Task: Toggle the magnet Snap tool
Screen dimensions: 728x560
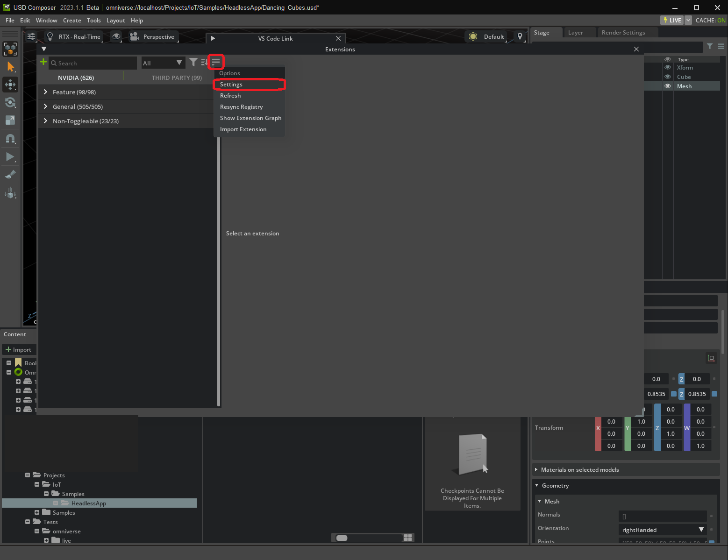Action: 10,139
